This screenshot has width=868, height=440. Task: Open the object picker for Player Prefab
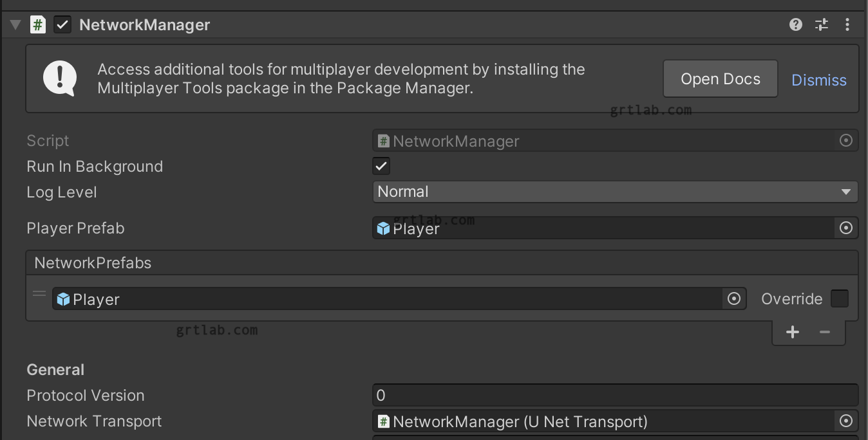[845, 228]
